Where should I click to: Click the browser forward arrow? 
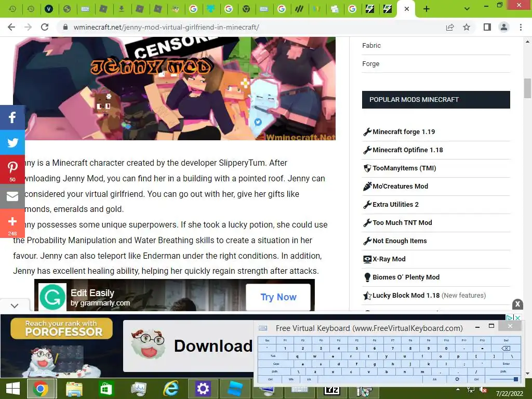coord(28,27)
